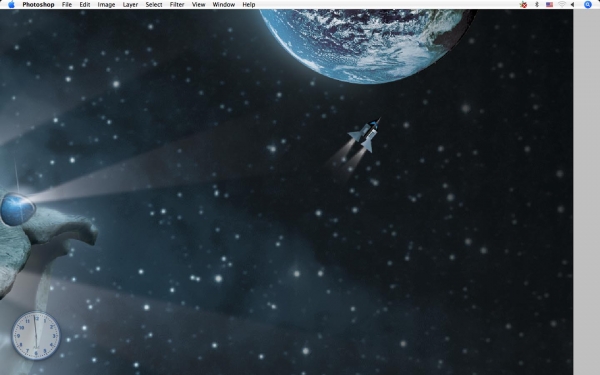600x375 pixels.
Task: Open the View menu
Action: [199, 5]
